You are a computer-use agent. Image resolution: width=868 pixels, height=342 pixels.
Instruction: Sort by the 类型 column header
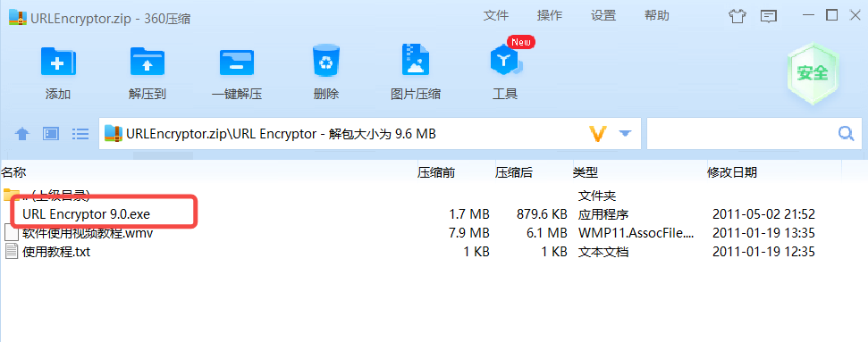point(586,172)
